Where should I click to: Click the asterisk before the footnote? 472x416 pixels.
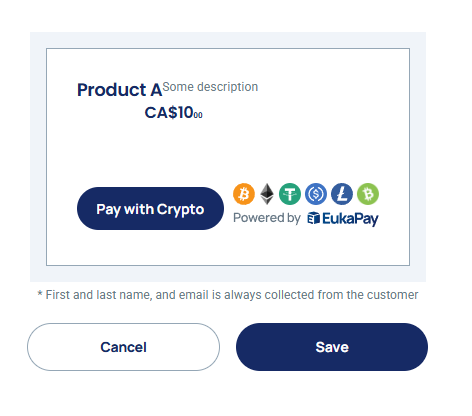[x=40, y=293]
